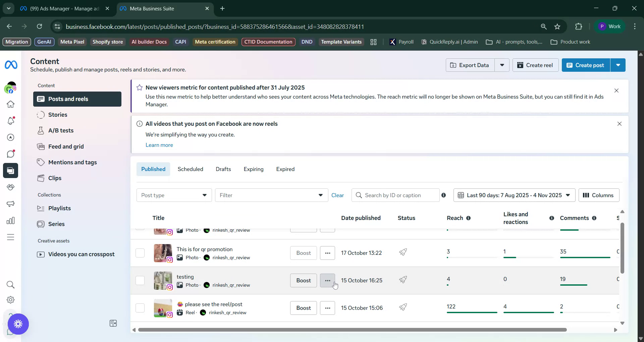Expand the Last 90 days date range selector
Viewport: 644px width, 342px height.
click(514, 195)
